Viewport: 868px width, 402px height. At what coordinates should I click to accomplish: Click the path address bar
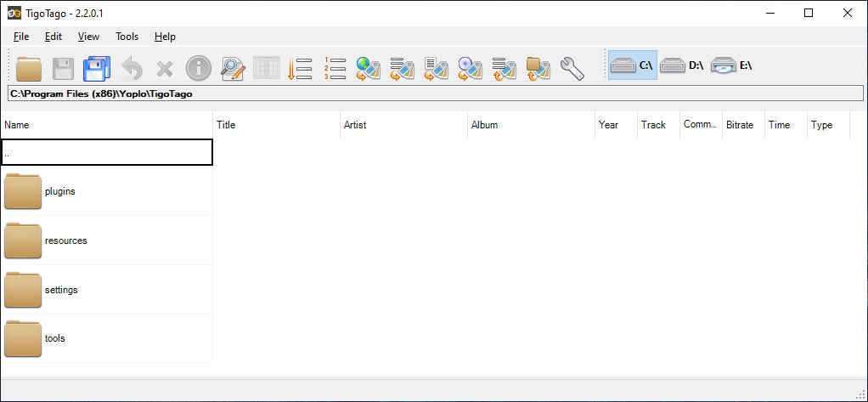(x=435, y=93)
